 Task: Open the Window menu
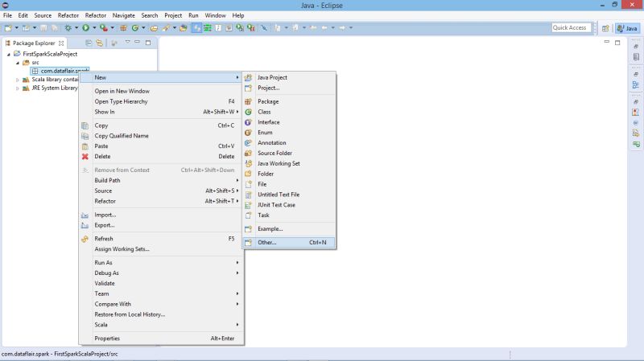[215, 15]
